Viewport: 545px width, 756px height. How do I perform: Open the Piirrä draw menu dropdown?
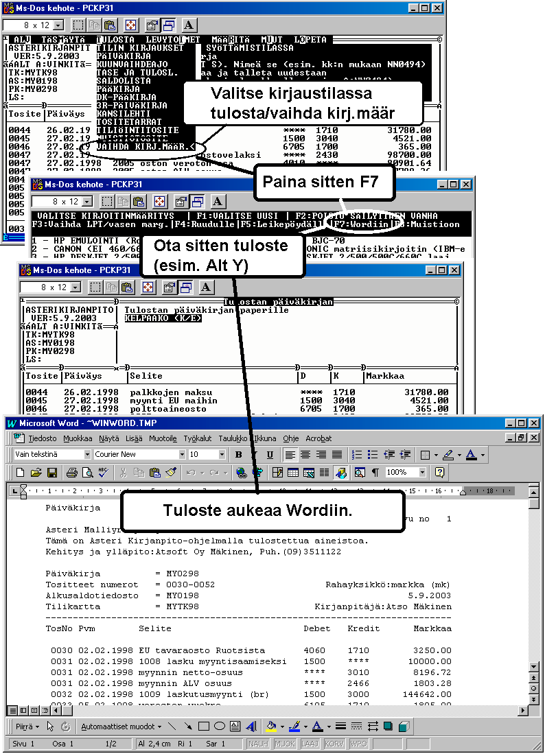click(x=27, y=726)
